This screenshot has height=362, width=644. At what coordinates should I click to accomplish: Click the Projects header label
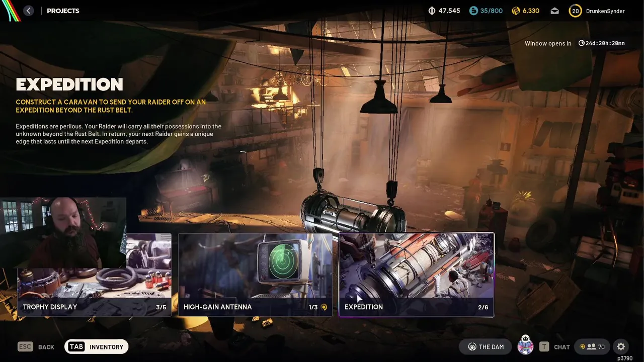click(x=63, y=11)
